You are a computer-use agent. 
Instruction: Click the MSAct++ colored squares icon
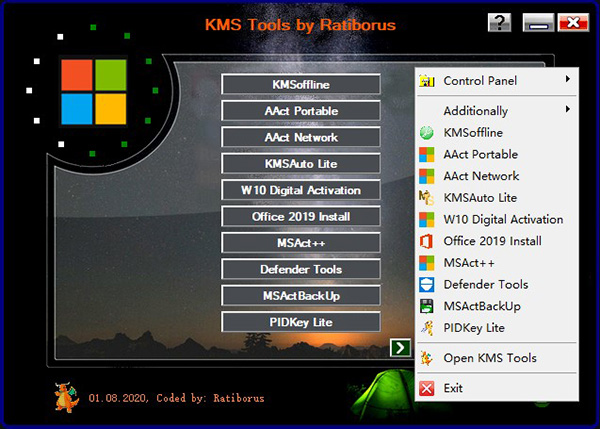pos(426,263)
